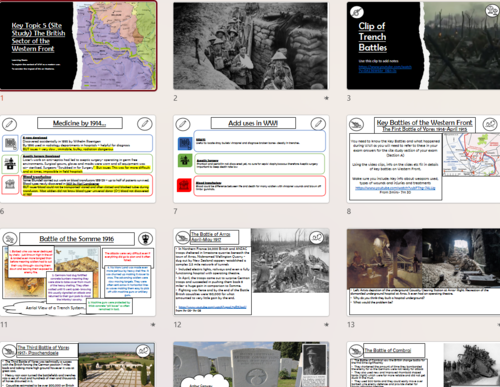Click the transition star under slide 11
Viewport: 500px width, 387px height.
(x=153, y=324)
